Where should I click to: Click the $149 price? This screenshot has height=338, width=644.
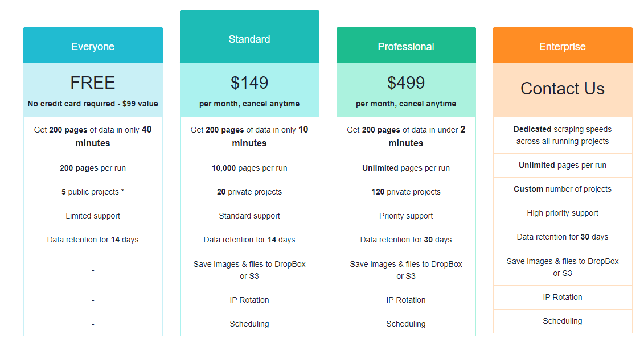coord(249,83)
